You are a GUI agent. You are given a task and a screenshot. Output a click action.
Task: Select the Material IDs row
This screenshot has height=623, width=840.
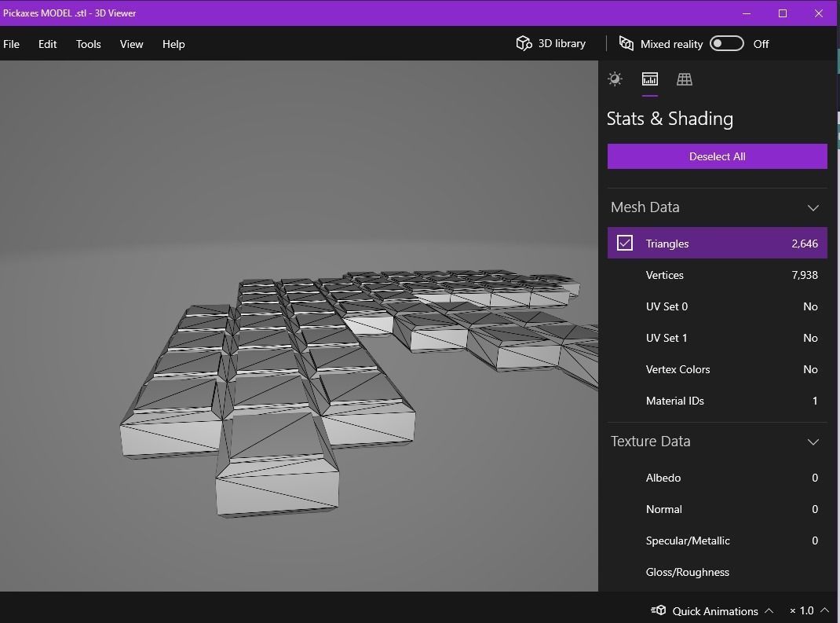(x=717, y=401)
